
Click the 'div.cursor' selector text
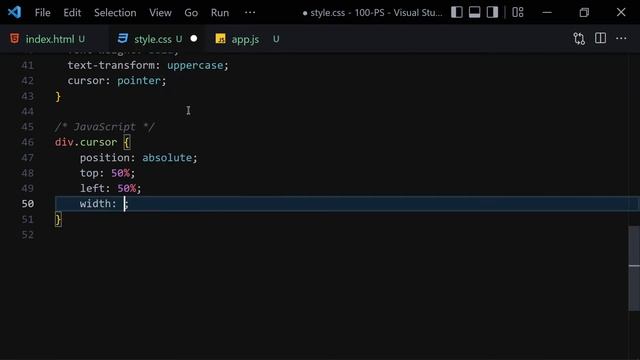pos(86,142)
